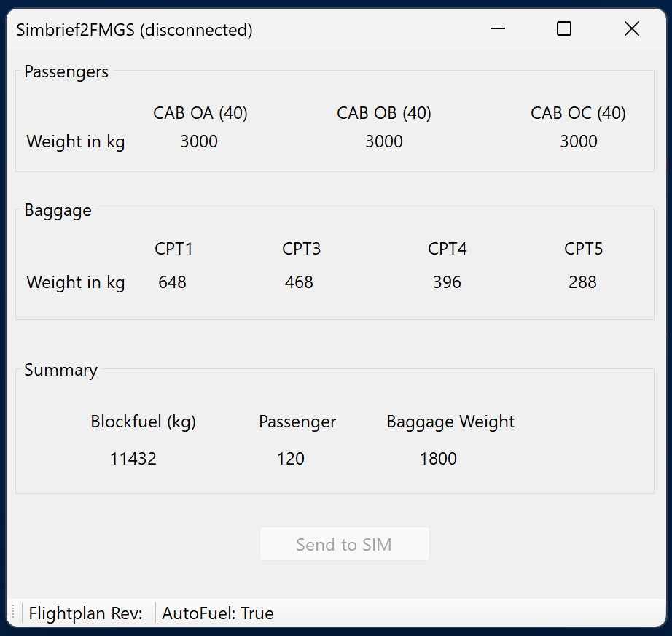Select the CAB OC weight value 3000
This screenshot has width=672, height=636.
[579, 141]
